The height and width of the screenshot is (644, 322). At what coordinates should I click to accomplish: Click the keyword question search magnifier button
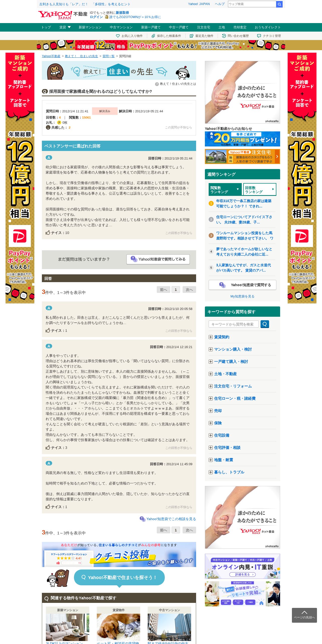[x=265, y=324]
